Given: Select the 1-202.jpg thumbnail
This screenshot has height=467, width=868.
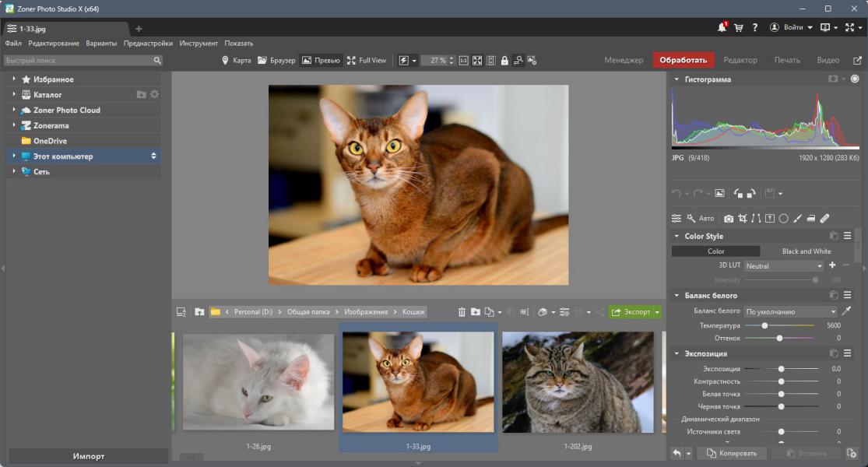Looking at the screenshot, I should (x=578, y=382).
